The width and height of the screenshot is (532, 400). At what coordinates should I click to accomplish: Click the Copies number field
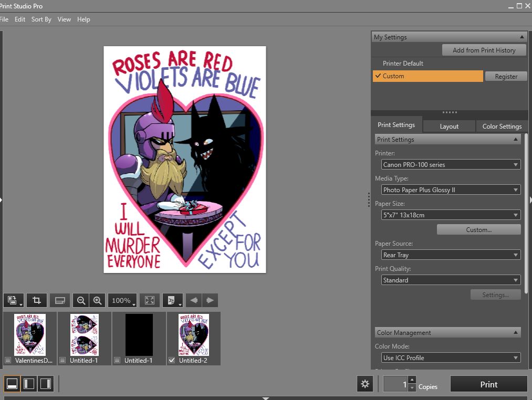click(x=395, y=384)
